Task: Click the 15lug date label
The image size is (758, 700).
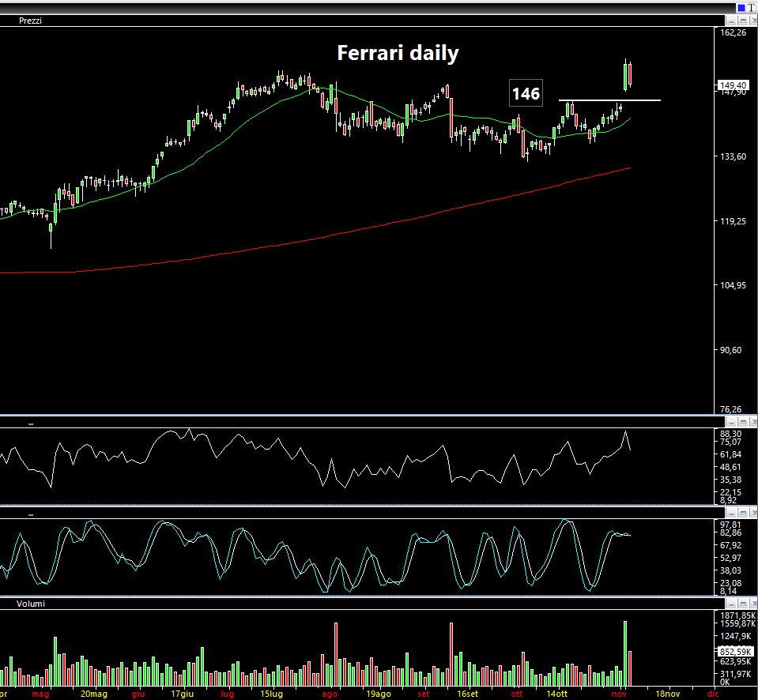Action: click(272, 694)
